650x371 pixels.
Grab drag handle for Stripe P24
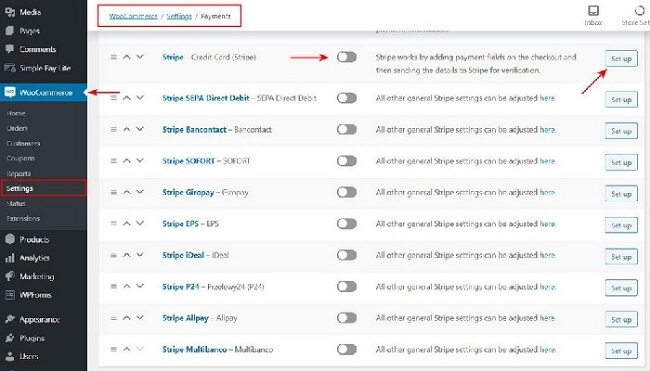pyautogui.click(x=114, y=286)
